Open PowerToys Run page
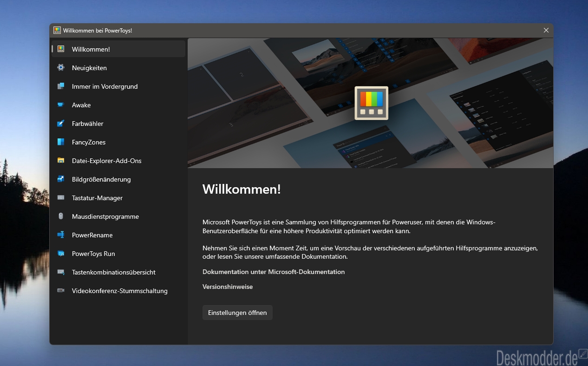 [118, 253]
